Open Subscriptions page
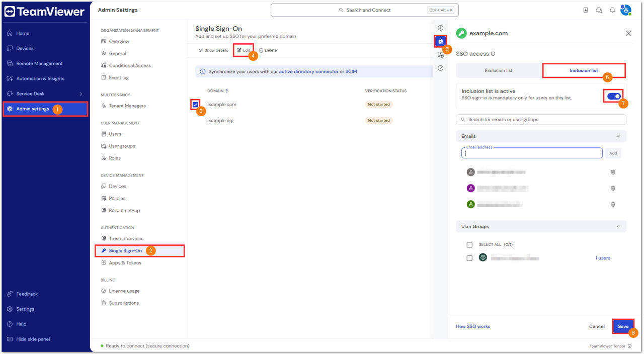Viewport: 644px width, 355px height. (x=124, y=303)
